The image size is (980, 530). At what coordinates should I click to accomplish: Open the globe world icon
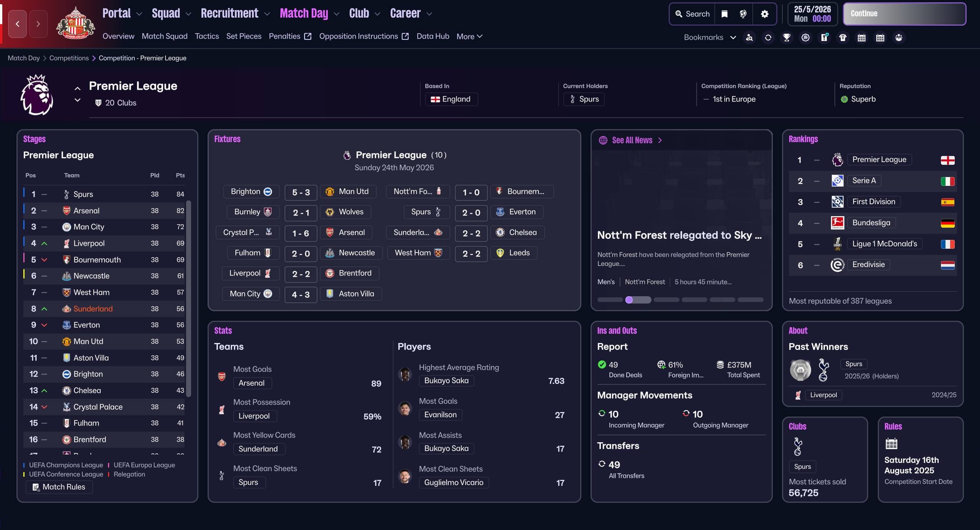(743, 14)
